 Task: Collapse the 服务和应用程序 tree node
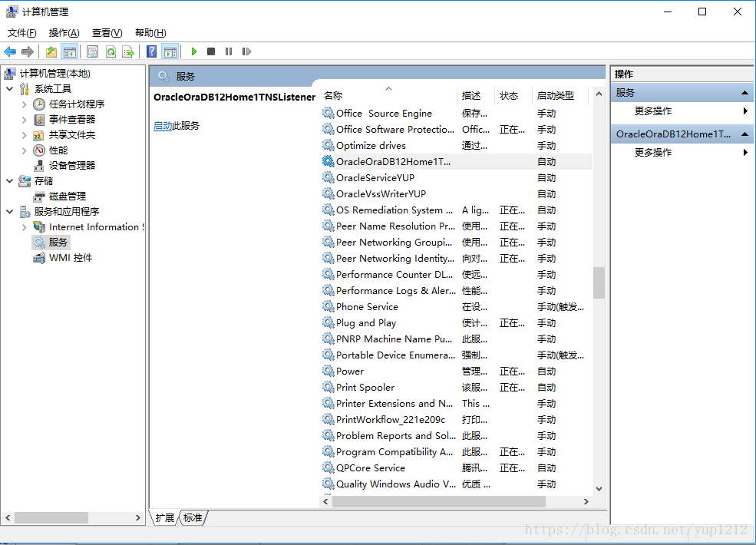tap(10, 212)
